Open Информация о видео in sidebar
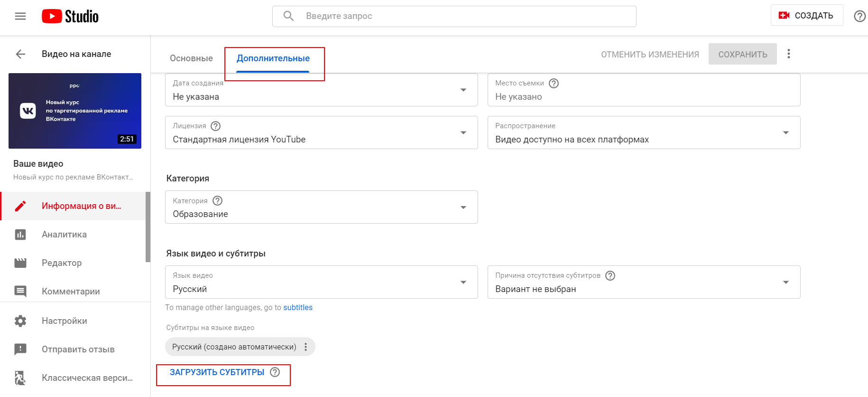The width and height of the screenshot is (868, 397). 73,206
